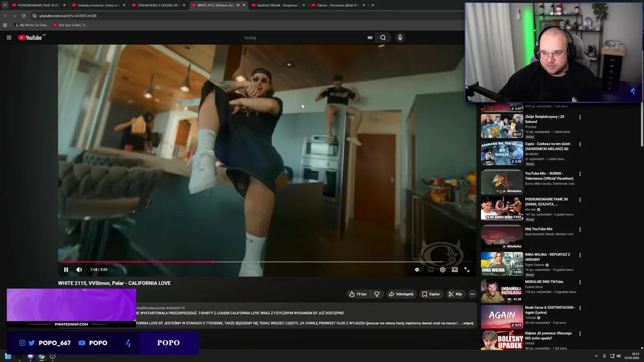Open INNA WOJNA reportaż thumbnail
This screenshot has width=644, height=362.
[x=502, y=263]
